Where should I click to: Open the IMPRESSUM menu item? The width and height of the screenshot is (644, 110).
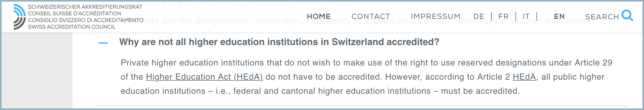click(x=436, y=16)
